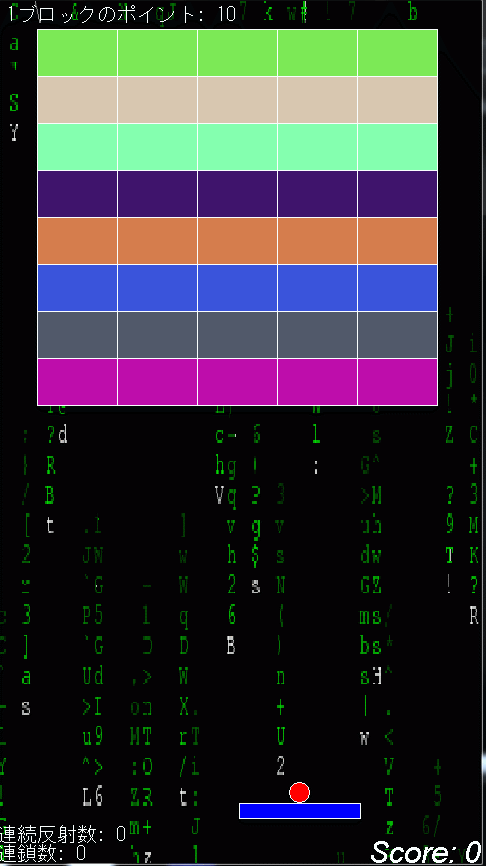
Task: Click the first beige block in second row
Action: click(x=77, y=100)
